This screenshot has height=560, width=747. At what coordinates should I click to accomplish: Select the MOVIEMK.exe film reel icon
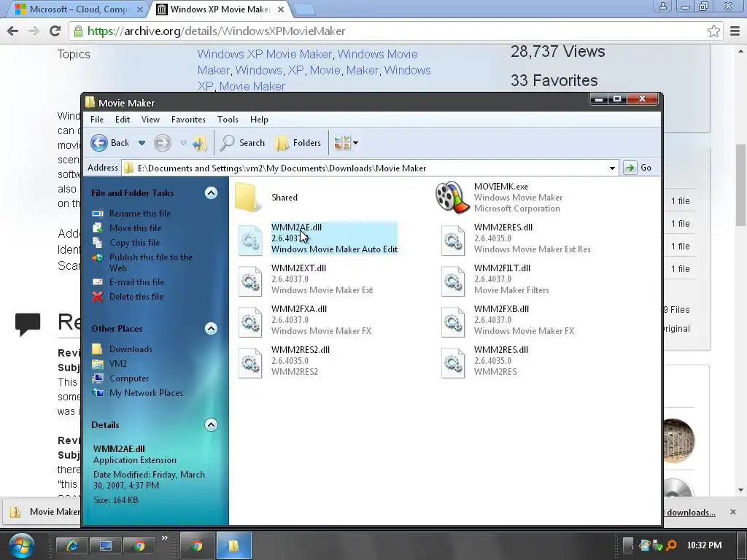pos(451,197)
